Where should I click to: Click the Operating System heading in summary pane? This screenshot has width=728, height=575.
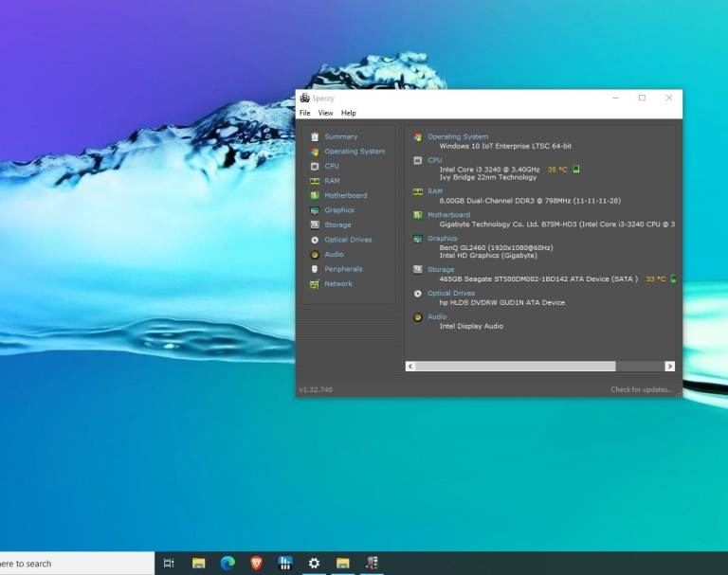pyautogui.click(x=458, y=136)
